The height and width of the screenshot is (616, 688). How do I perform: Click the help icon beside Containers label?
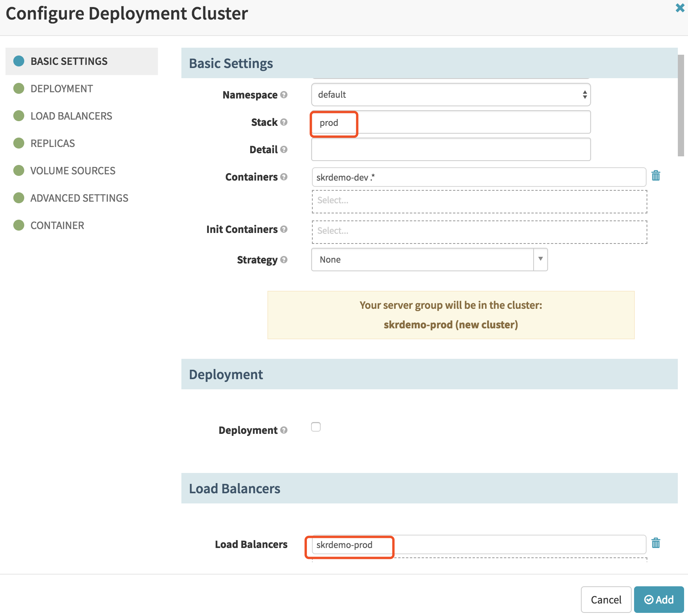pyautogui.click(x=284, y=177)
